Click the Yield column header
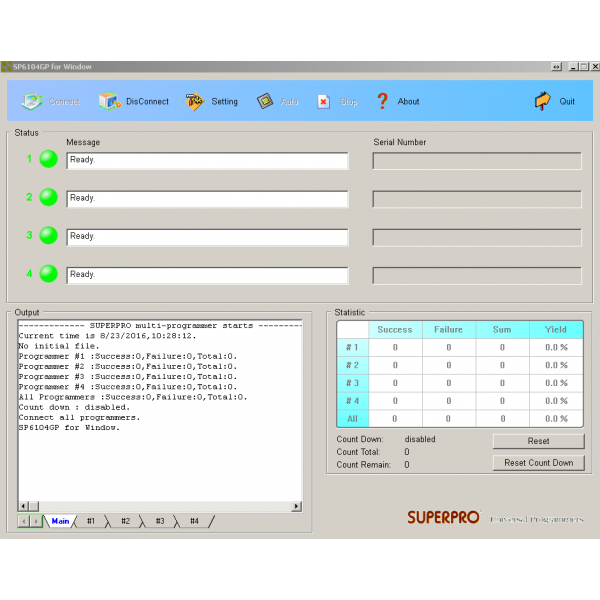This screenshot has width=600, height=600. (x=555, y=329)
